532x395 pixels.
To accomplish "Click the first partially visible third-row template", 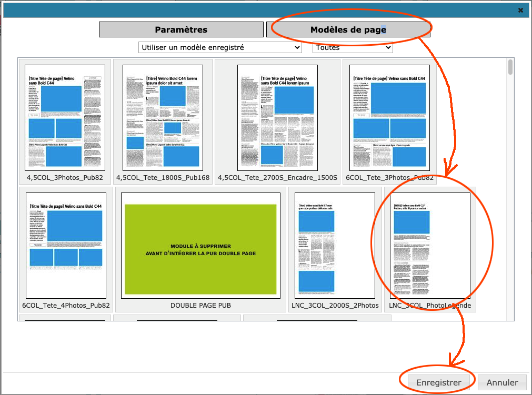I will (x=65, y=318).
